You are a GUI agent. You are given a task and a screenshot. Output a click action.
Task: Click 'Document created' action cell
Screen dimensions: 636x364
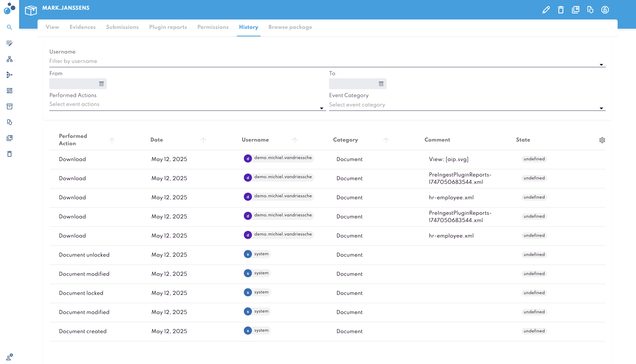pos(83,331)
